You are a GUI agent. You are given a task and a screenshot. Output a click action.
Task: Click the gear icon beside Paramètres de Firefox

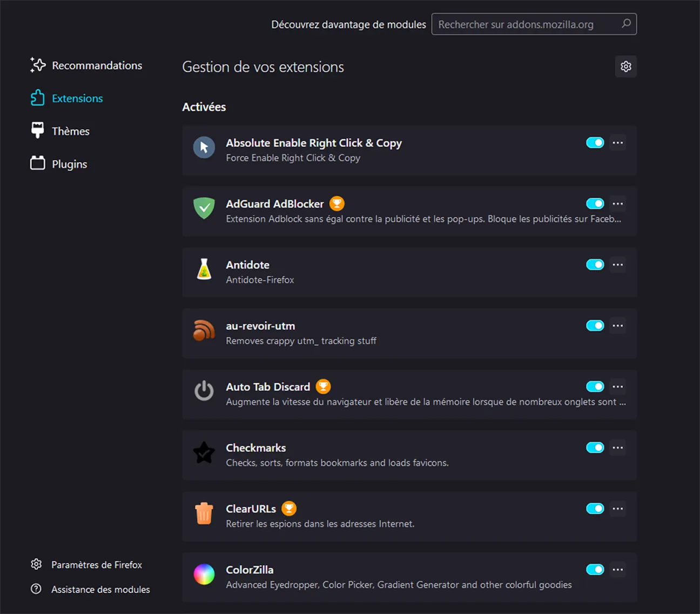36,564
